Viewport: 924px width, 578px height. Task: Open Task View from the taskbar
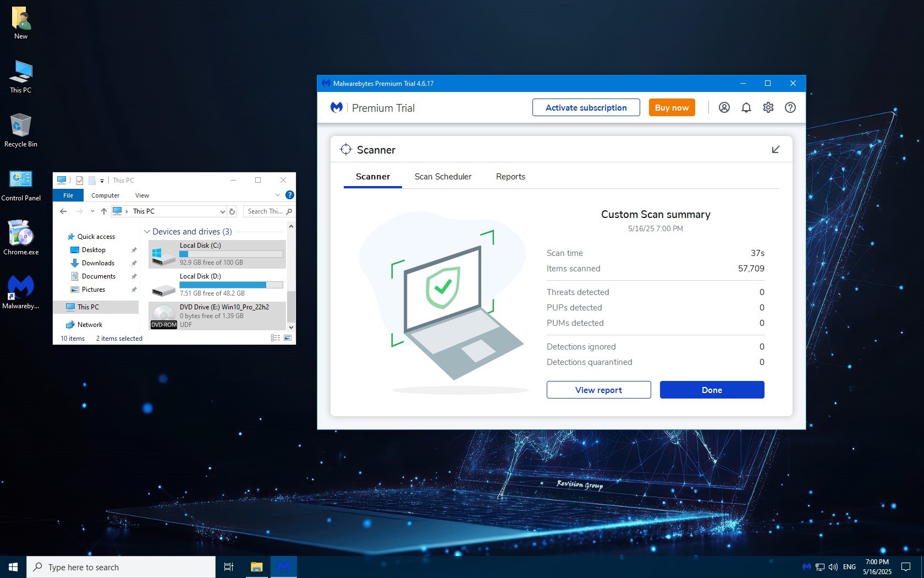click(x=229, y=567)
